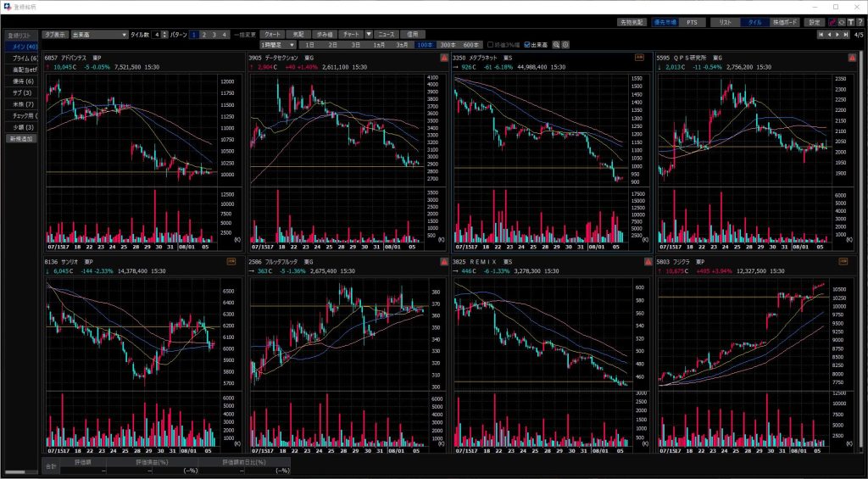The width and height of the screenshot is (868, 479).
Task: Click the pink link icon at top right
Action: [x=832, y=22]
